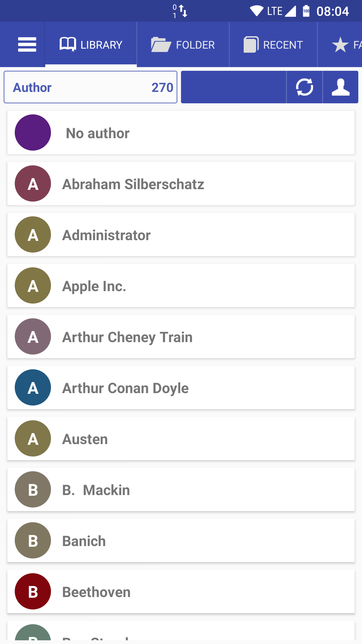Open the Author sort dropdown
The height and width of the screenshot is (644, 362).
[90, 87]
